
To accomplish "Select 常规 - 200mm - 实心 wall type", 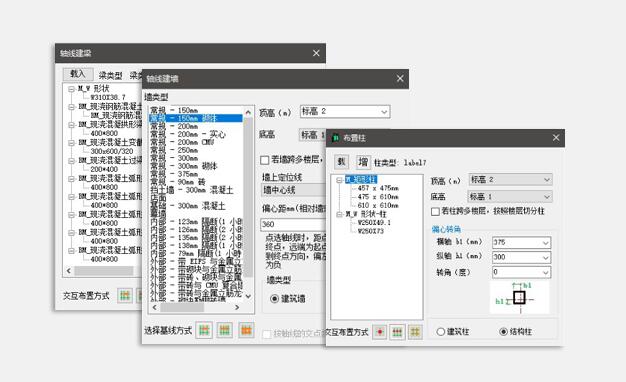I will (188, 134).
